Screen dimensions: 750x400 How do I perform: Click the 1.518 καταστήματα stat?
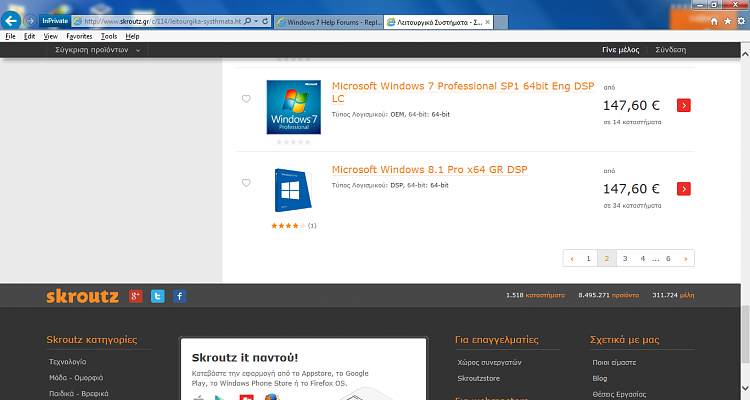click(535, 295)
